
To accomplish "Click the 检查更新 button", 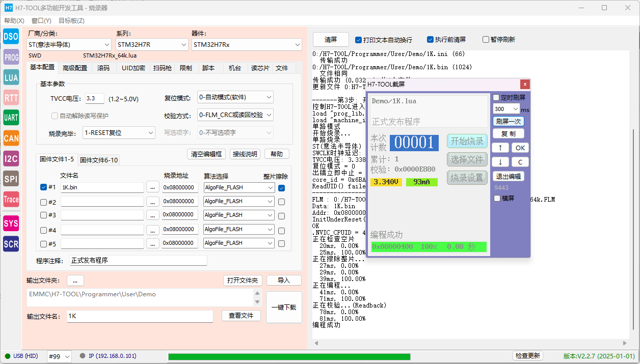I will 528,356.
